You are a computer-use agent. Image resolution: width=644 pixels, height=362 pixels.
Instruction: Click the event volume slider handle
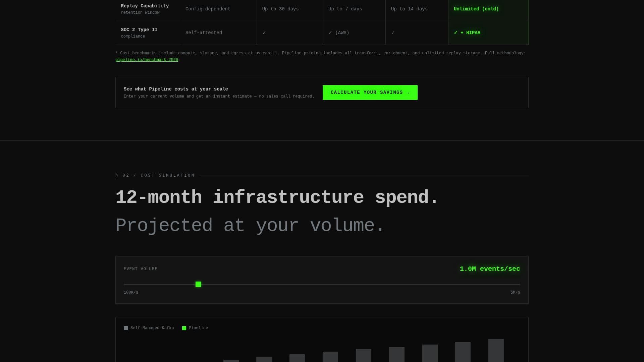(x=198, y=284)
